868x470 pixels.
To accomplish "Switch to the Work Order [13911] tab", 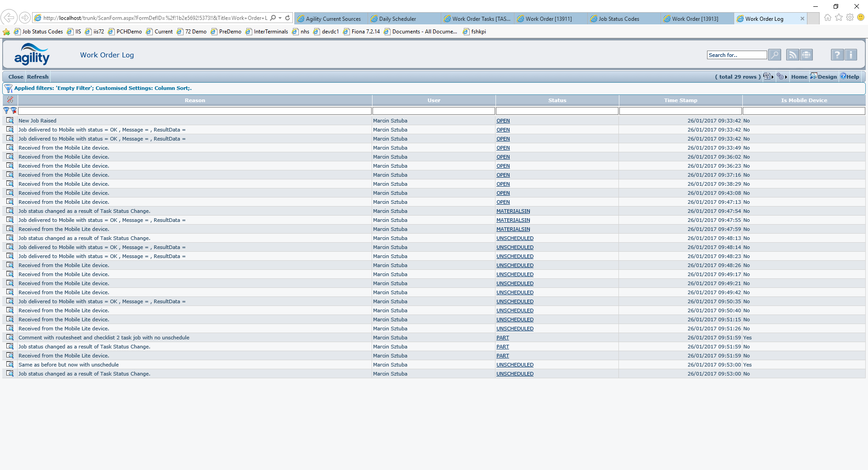I will (548, 19).
